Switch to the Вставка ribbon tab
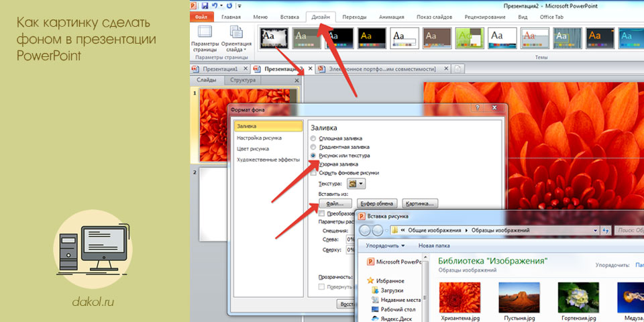Screen dimensions: 644x322 point(290,17)
